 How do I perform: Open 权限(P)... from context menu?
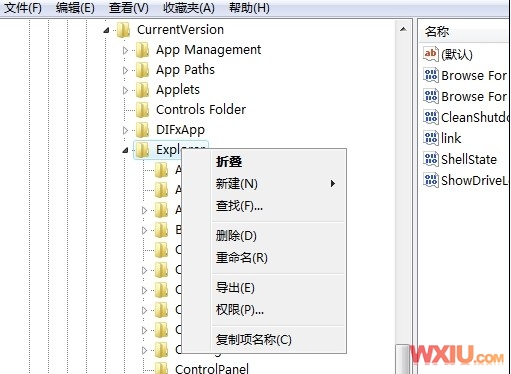279,310
